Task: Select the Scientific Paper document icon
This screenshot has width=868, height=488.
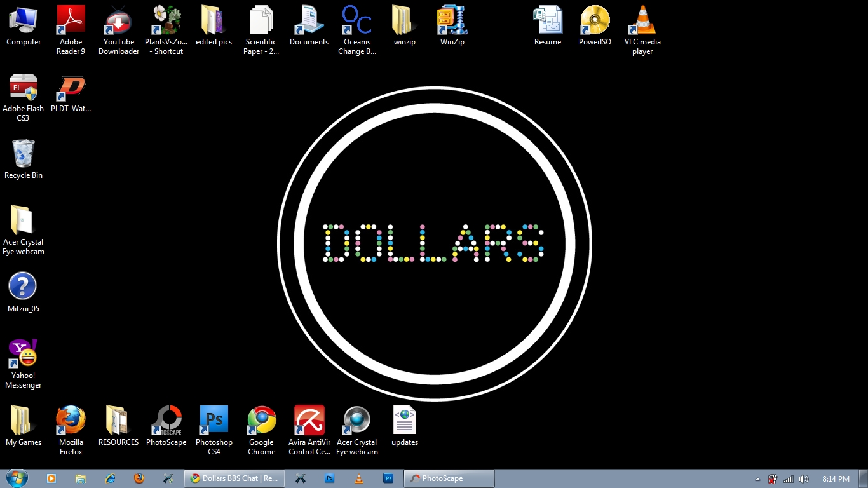Action: point(261,30)
